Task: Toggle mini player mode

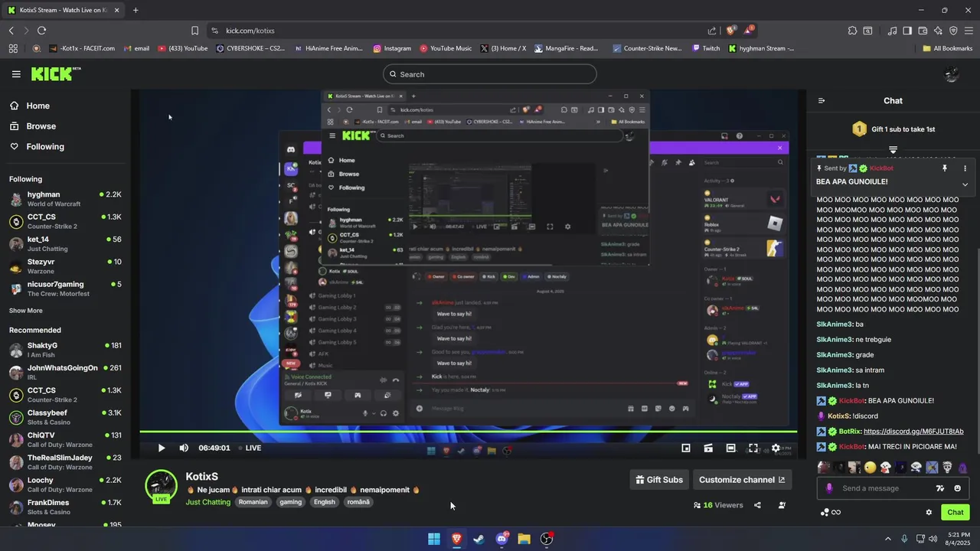Action: 686,448
